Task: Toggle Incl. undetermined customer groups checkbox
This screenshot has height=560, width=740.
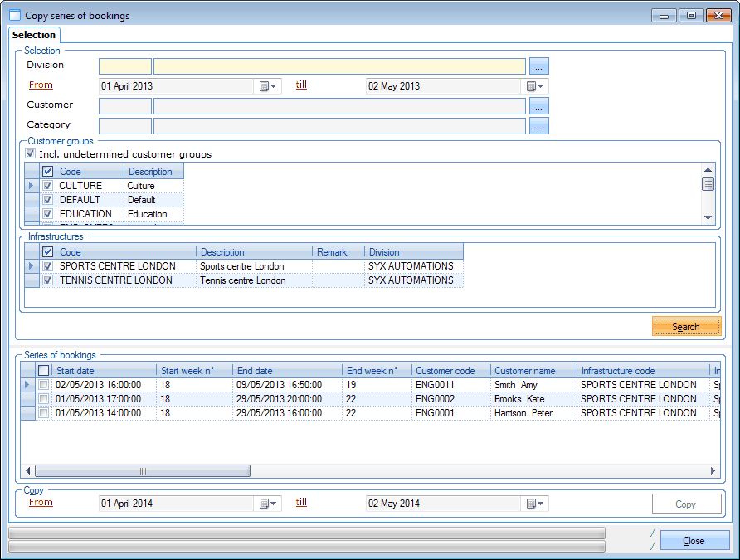Action: click(x=31, y=154)
